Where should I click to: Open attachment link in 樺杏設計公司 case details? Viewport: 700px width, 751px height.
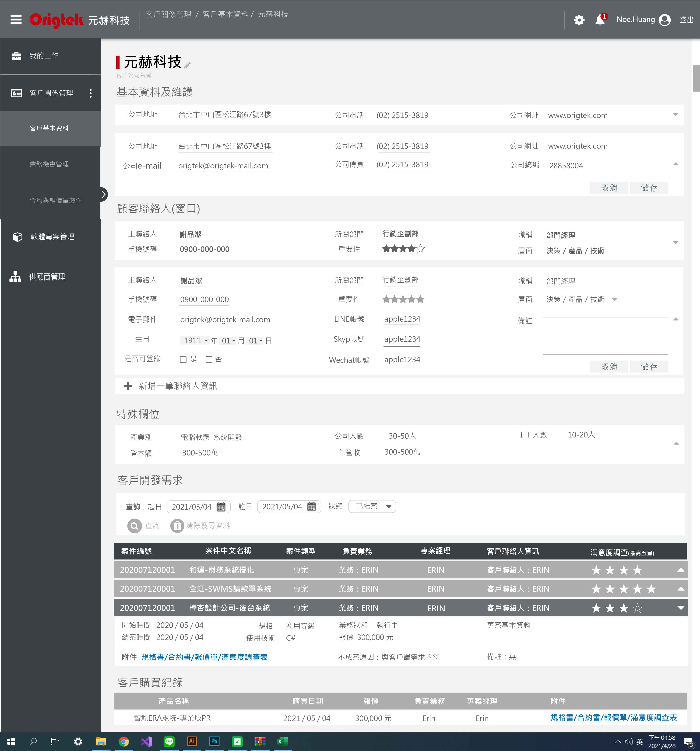(x=204, y=657)
